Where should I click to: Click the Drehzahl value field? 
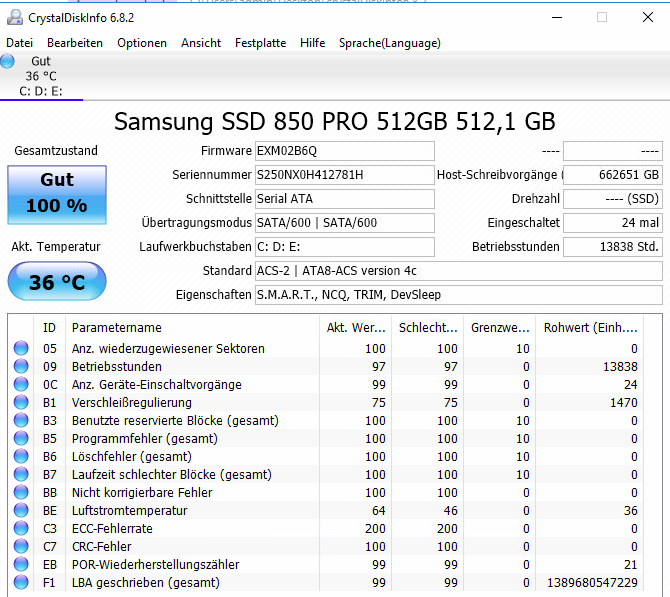(x=613, y=199)
